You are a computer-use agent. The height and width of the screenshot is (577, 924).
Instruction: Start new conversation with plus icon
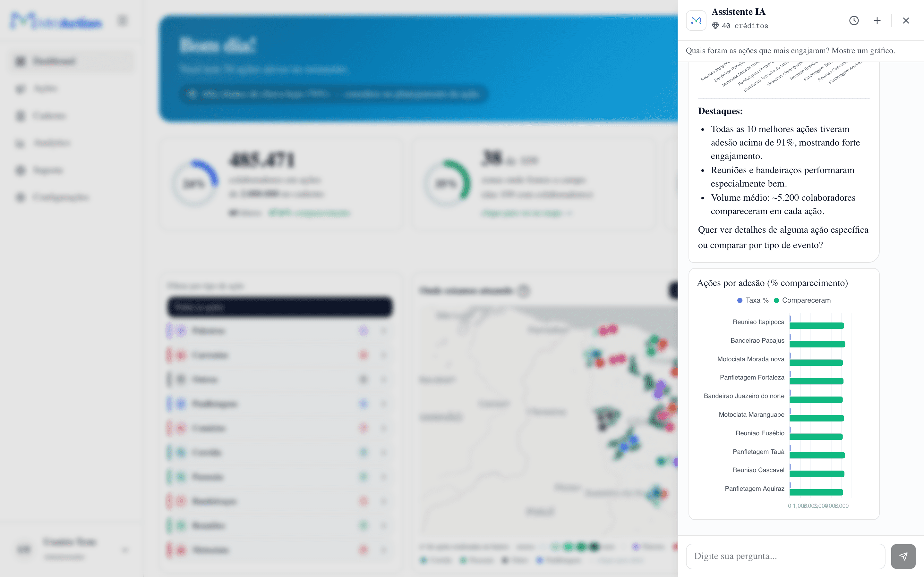click(877, 21)
